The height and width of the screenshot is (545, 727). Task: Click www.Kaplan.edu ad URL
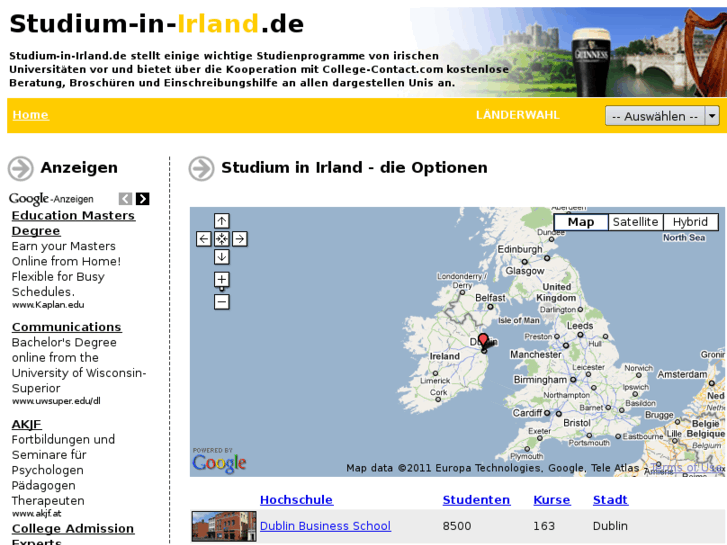click(x=48, y=305)
